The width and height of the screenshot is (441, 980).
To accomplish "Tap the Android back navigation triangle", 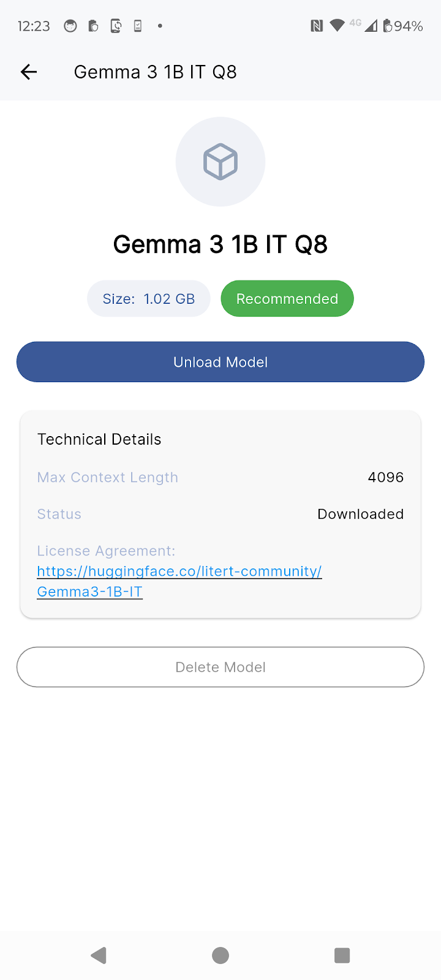I will (x=99, y=956).
